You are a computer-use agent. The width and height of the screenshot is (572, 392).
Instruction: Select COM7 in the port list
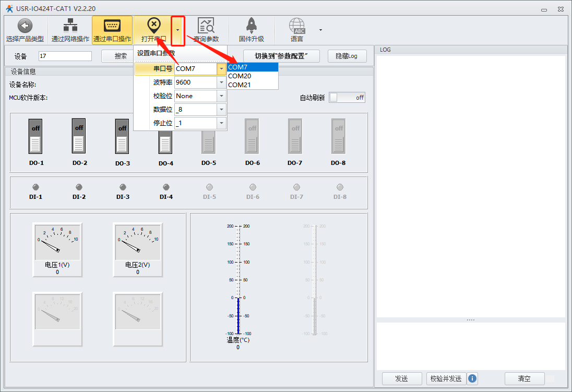pyautogui.click(x=253, y=67)
